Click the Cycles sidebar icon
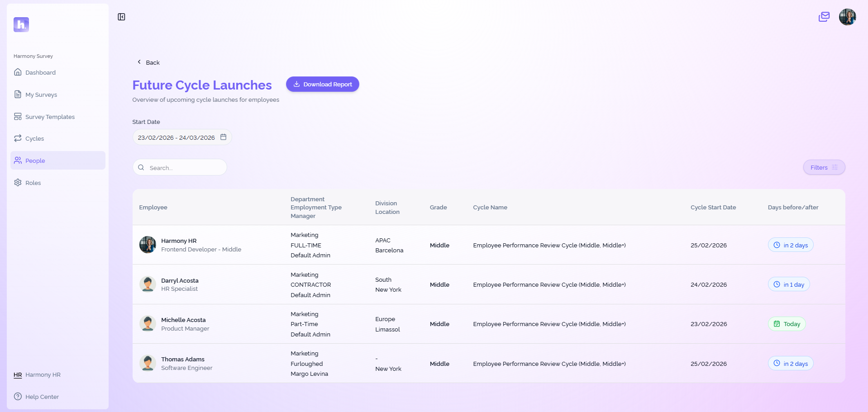Image resolution: width=868 pixels, height=412 pixels. click(x=17, y=138)
